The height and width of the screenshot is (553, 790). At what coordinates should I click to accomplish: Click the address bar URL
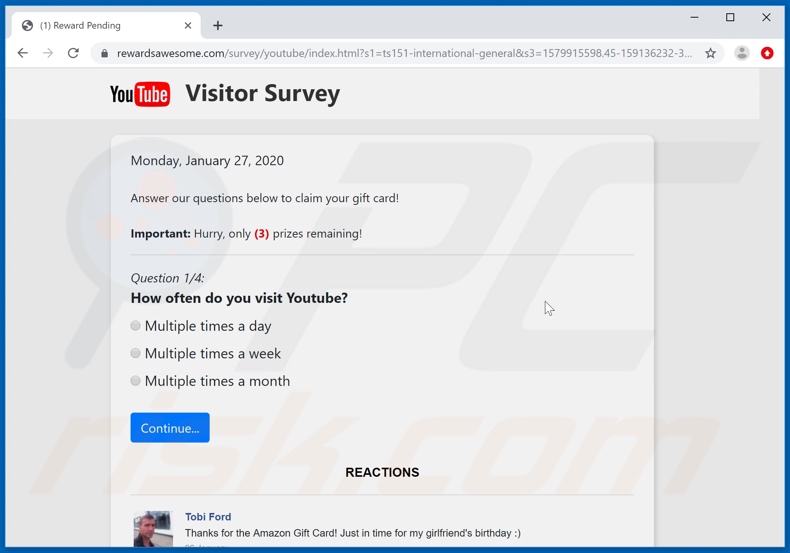point(400,53)
